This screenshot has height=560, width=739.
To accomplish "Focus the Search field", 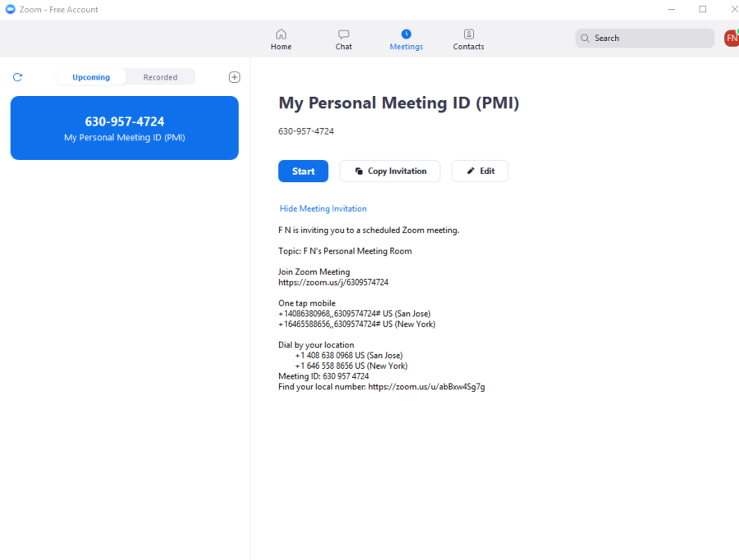I will (x=645, y=38).
